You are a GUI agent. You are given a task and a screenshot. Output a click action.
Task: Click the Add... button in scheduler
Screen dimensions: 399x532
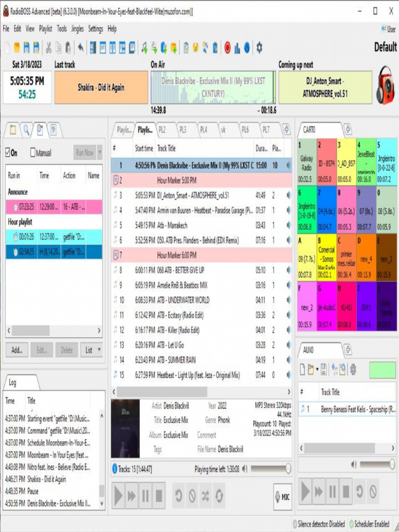point(17,350)
